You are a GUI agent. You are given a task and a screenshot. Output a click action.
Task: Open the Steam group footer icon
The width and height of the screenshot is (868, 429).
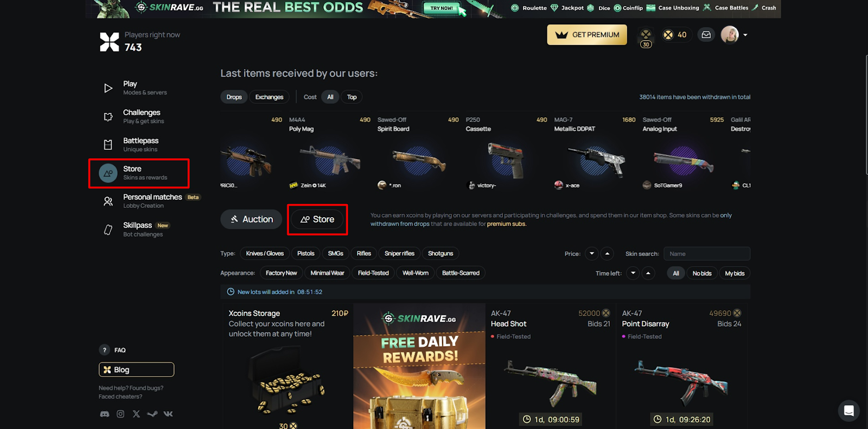[152, 414]
